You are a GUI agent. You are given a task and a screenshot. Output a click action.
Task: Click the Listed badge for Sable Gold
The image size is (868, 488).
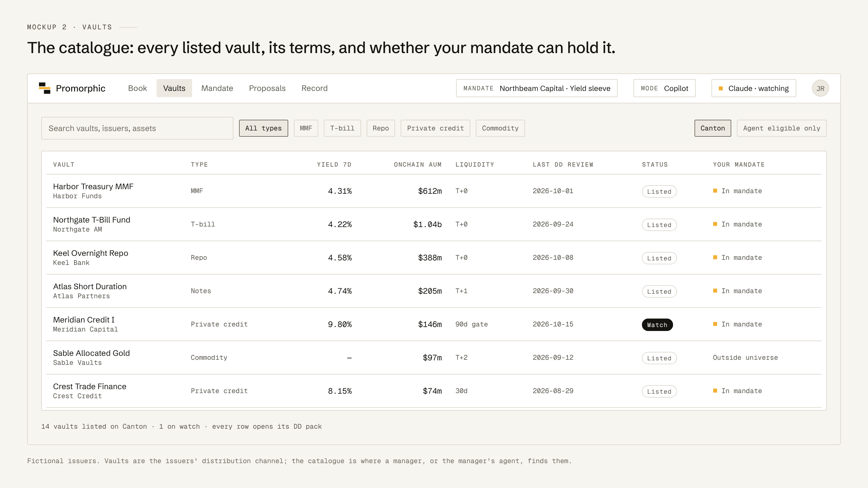click(x=659, y=358)
